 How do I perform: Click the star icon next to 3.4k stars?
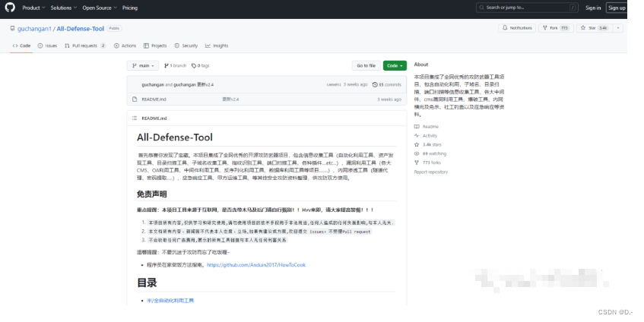[x=417, y=145]
